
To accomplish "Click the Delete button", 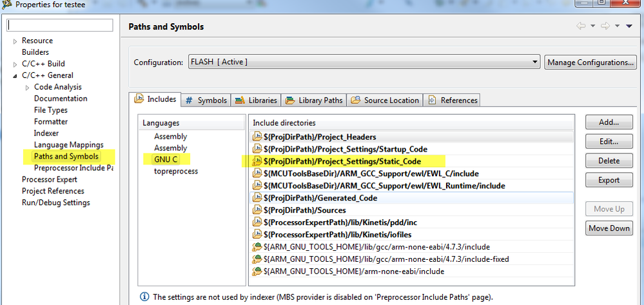I will tap(609, 161).
